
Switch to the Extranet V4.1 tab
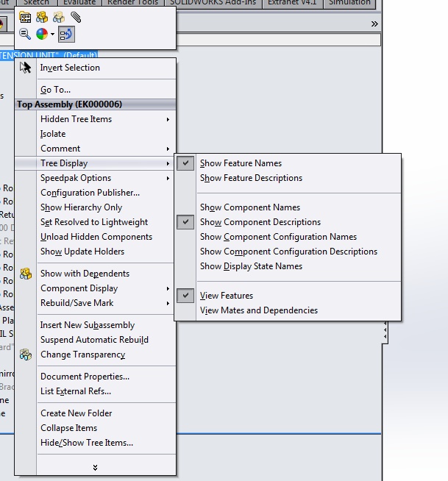coord(292,3)
